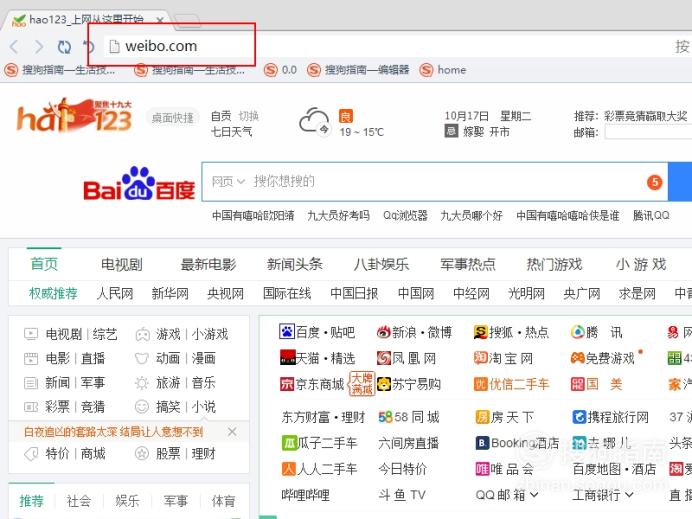Click the bear icon beside 动画|漫画

[x=142, y=358]
